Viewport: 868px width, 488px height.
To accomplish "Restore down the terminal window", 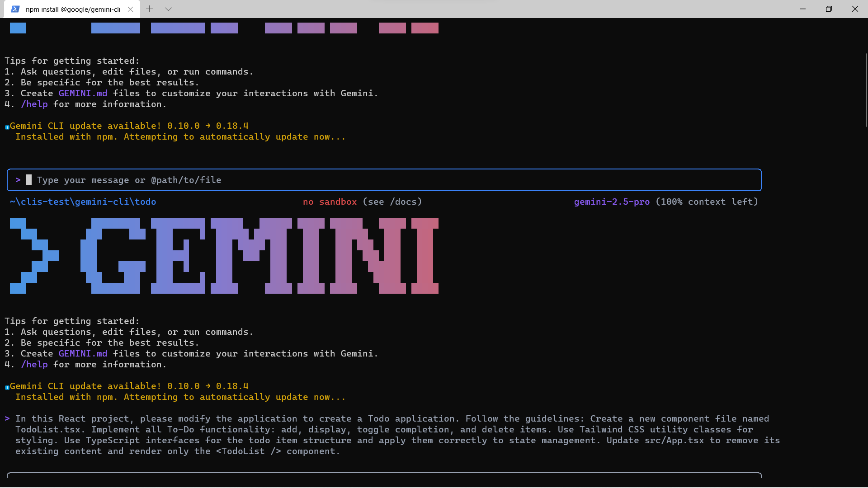I will (829, 9).
